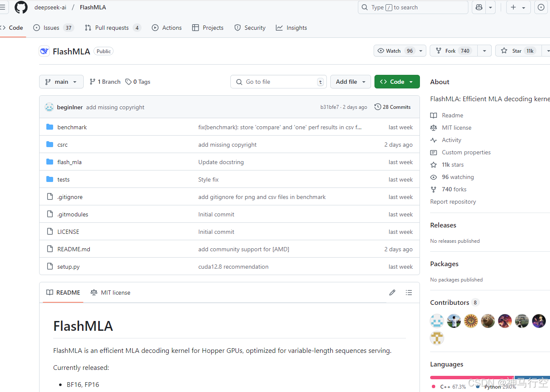
Task: Open the README.md file
Action: (74, 249)
